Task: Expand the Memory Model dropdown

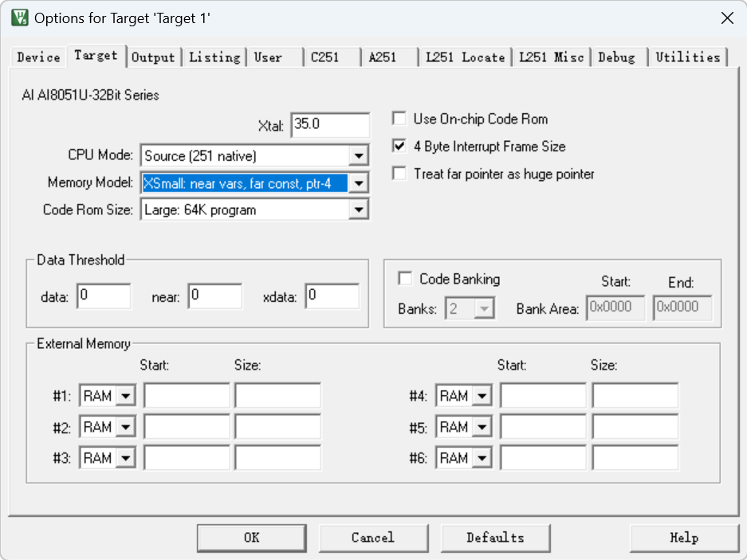Action: click(359, 183)
